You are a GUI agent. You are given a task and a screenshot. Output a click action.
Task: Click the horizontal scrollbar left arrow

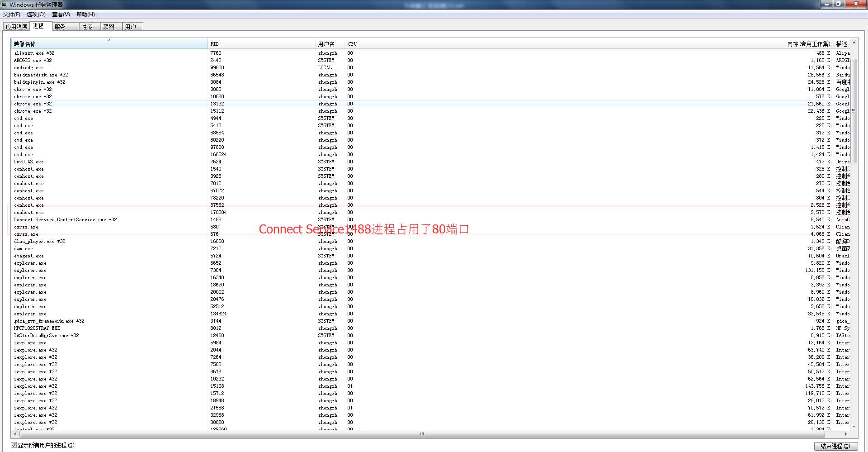point(15,434)
